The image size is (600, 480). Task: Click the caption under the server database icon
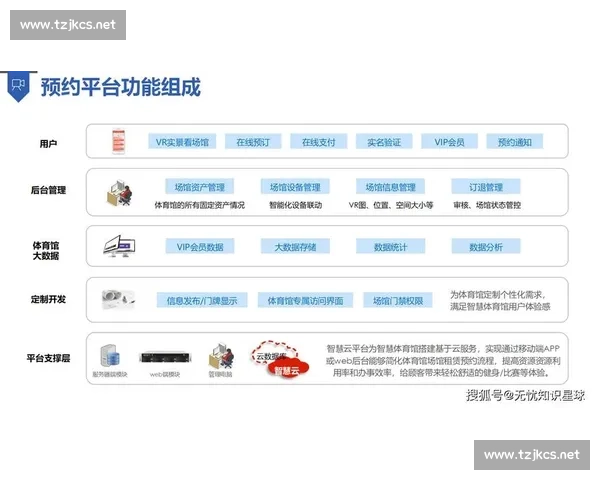click(x=110, y=374)
